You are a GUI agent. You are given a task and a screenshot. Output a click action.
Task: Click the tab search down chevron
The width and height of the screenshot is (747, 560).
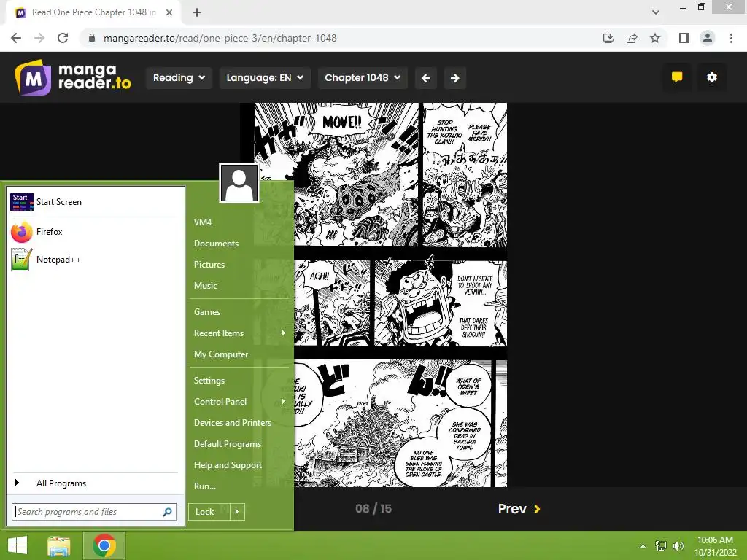[x=656, y=12]
